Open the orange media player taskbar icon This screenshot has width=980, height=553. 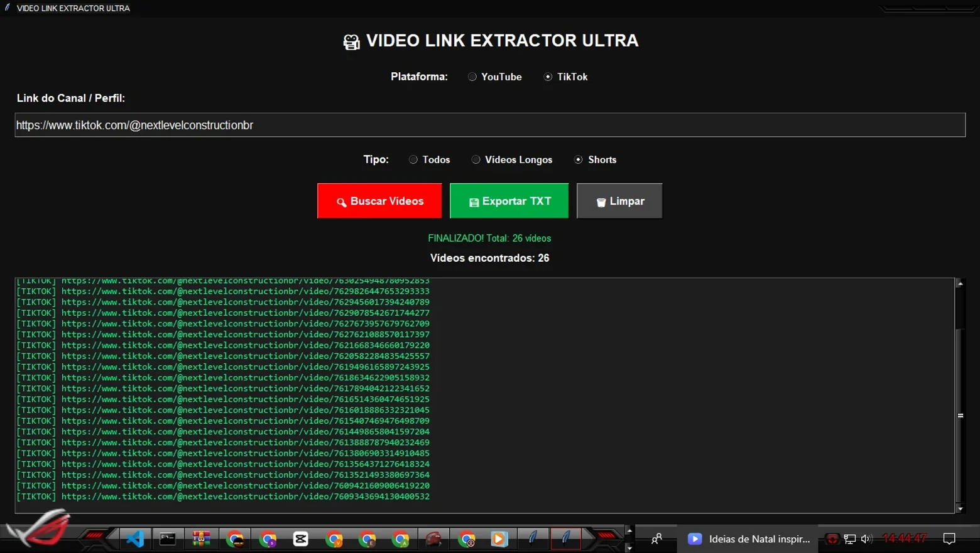[x=499, y=539]
